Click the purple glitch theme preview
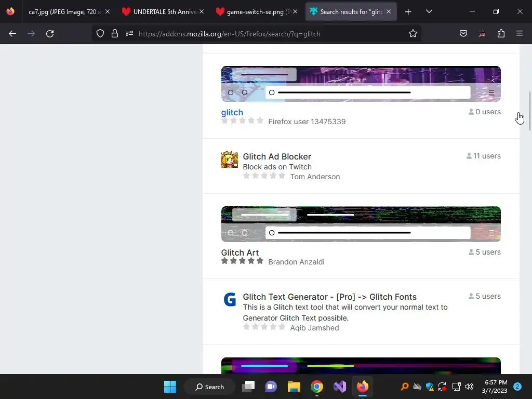This screenshot has width=532, height=399. pos(361,84)
